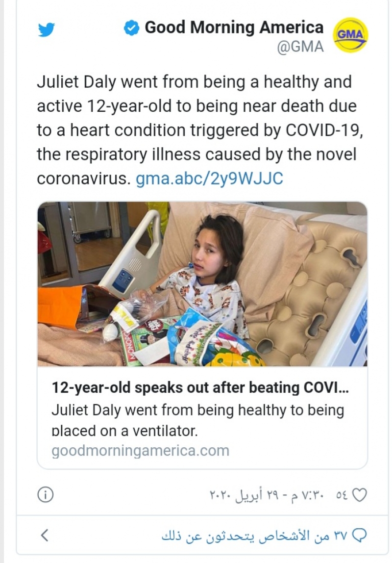Like the tweet with the heart icon
The image size is (392, 563).
(x=360, y=495)
